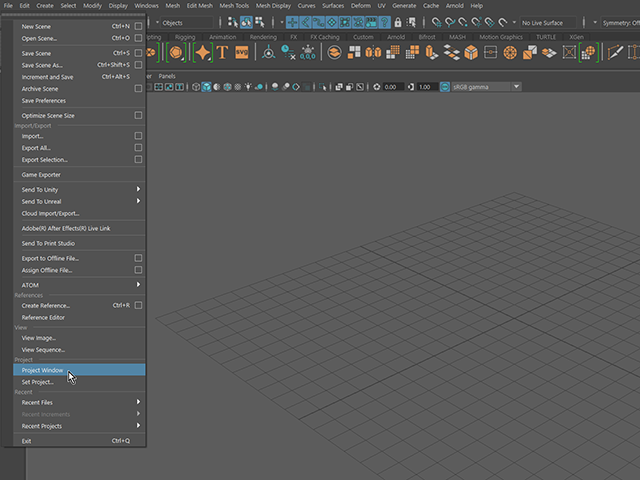Click the orange cube Bevel shelf icon
Image resolution: width=640 pixels, height=480 pixels.
click(x=471, y=53)
